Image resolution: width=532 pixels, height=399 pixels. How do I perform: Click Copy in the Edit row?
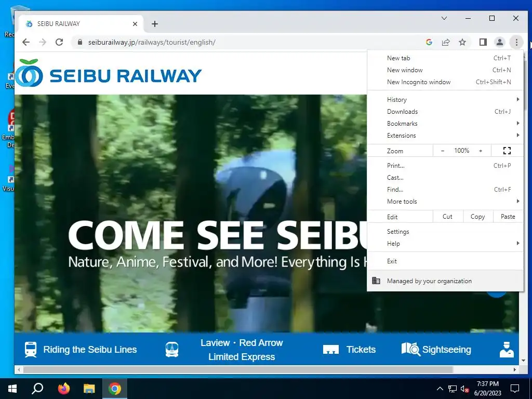point(478,217)
